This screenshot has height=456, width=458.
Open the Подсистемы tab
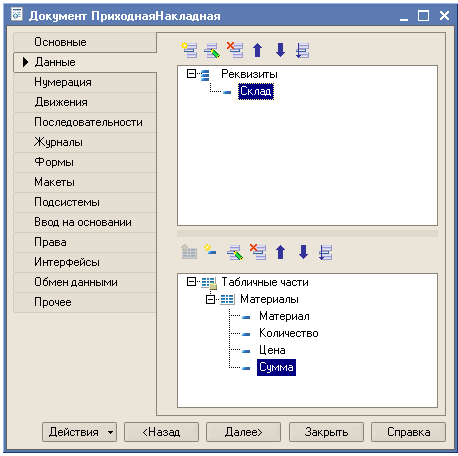coord(85,202)
